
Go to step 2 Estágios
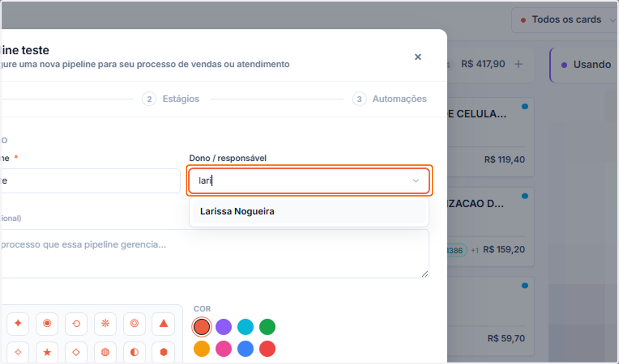pyautogui.click(x=171, y=99)
